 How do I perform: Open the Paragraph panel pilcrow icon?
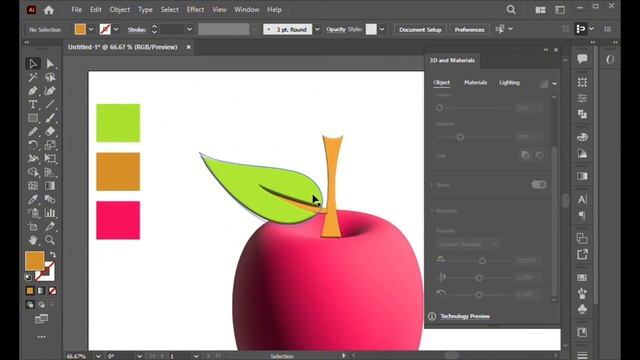(x=582, y=216)
